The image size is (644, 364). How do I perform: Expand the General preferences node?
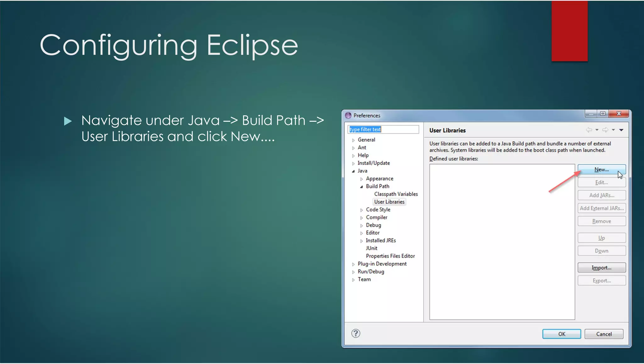click(353, 140)
